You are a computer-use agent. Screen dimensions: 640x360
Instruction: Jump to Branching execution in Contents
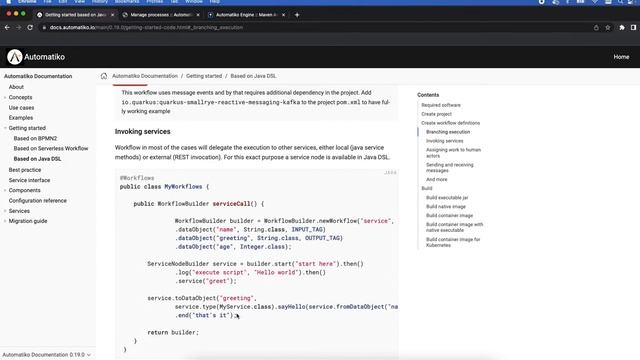[448, 132]
